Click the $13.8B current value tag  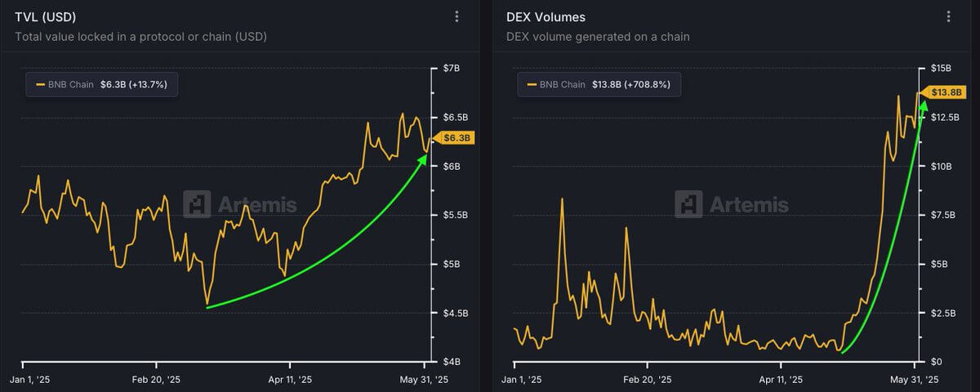943,93
